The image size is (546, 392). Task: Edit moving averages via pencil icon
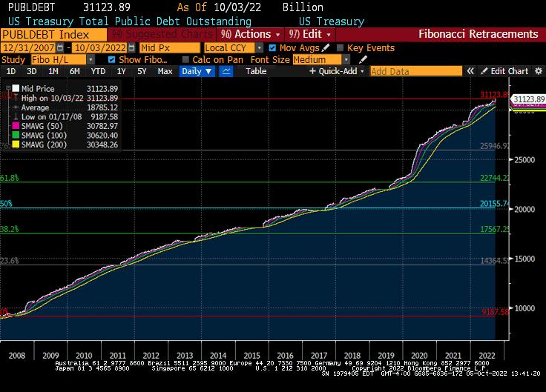(x=326, y=47)
